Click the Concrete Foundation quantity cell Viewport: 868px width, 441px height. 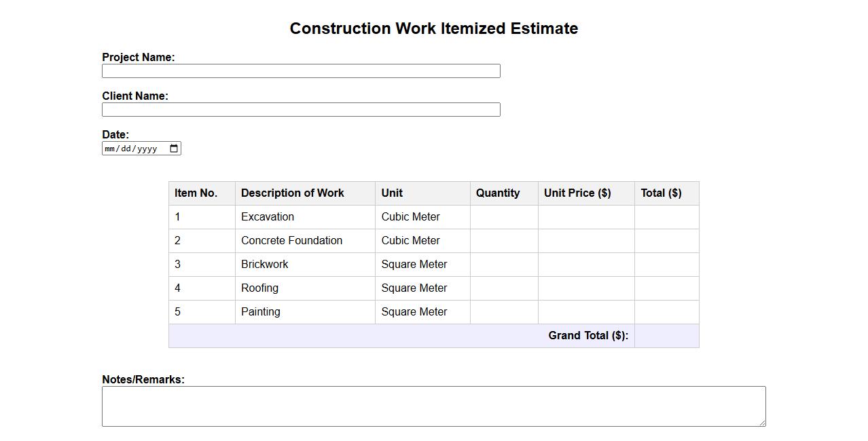coord(504,241)
